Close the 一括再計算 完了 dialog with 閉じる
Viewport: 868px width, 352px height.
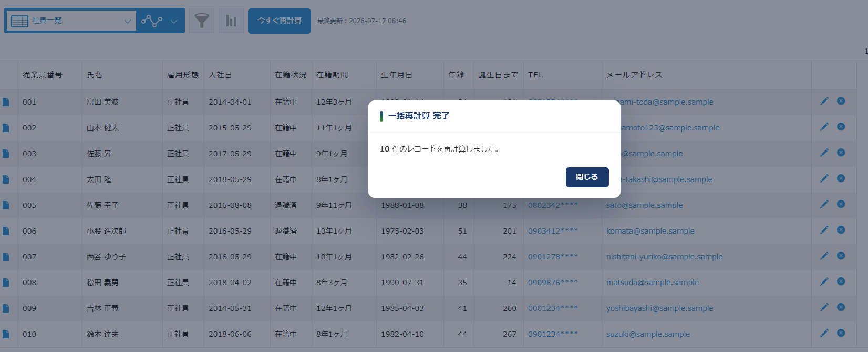pyautogui.click(x=587, y=177)
